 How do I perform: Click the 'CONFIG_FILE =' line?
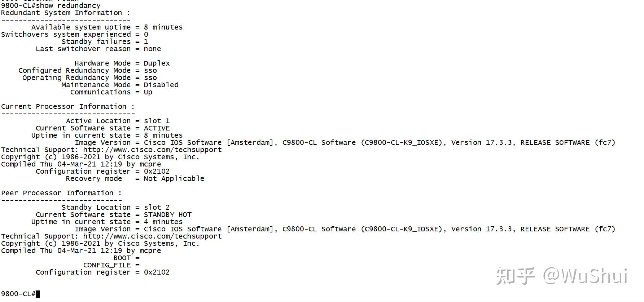[111, 265]
